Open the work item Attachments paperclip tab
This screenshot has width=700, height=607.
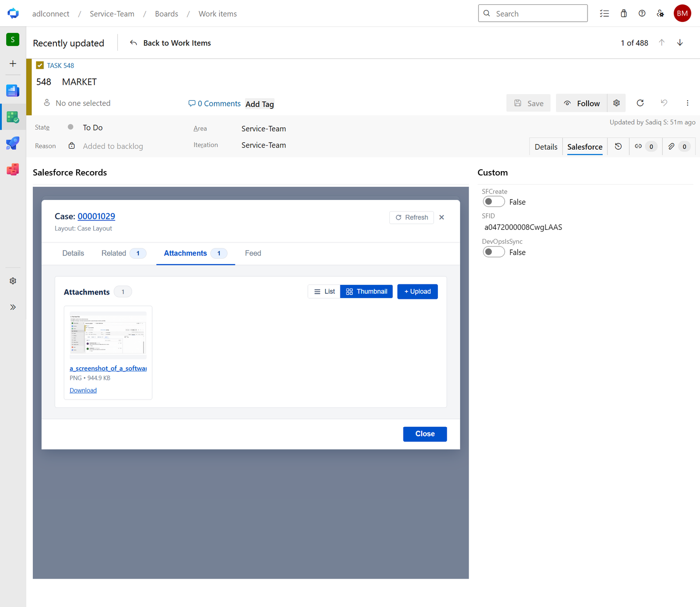point(679,147)
